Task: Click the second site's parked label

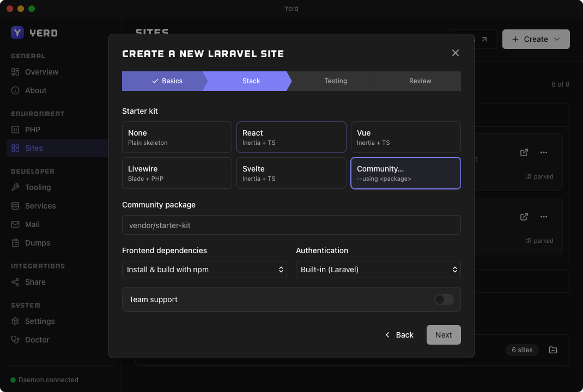Action: coord(539,241)
